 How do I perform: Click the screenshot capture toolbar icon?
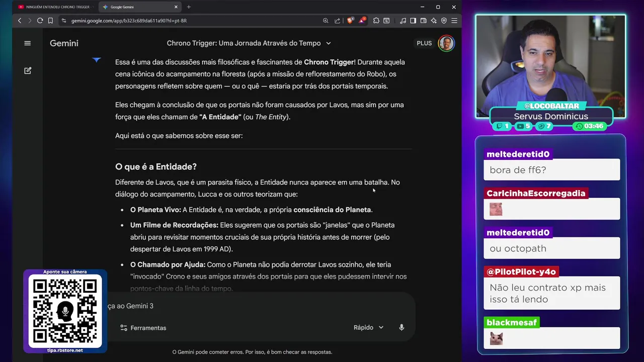tap(386, 21)
